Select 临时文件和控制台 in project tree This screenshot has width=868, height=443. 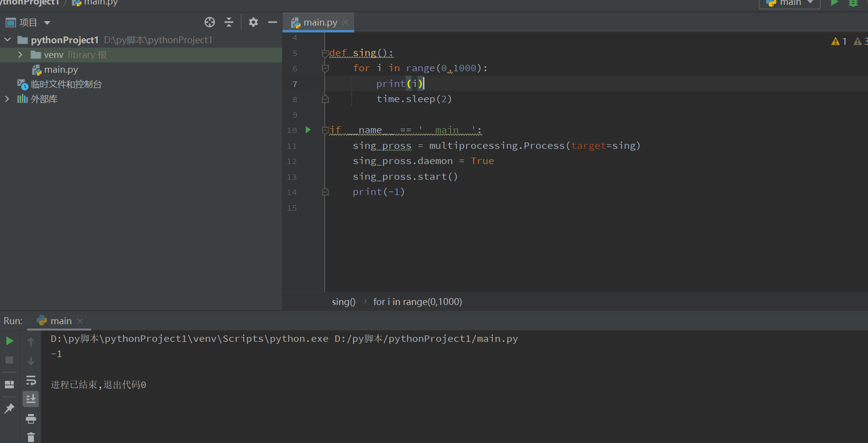pyautogui.click(x=66, y=84)
